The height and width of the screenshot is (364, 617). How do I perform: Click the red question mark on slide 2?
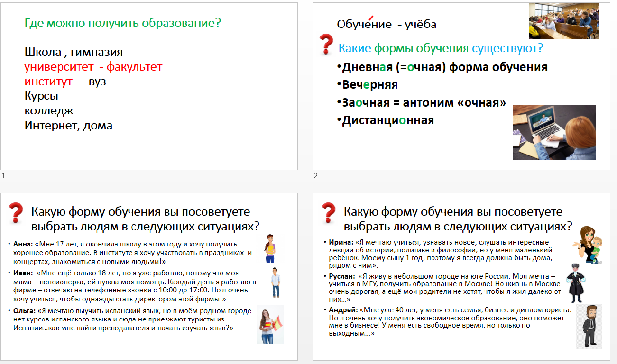click(x=326, y=44)
